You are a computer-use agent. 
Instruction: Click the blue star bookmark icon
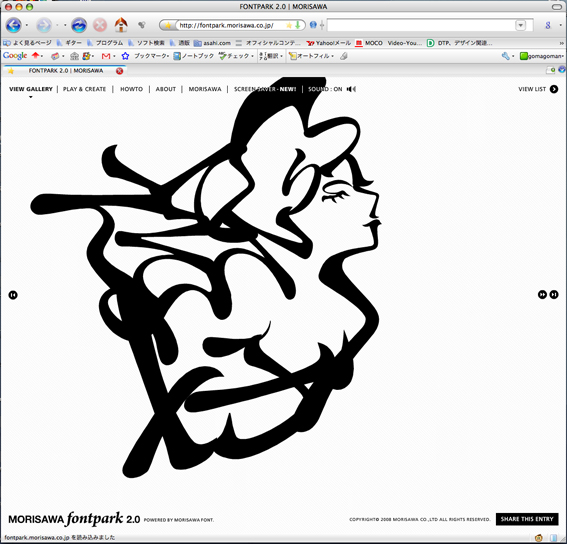pyautogui.click(x=125, y=56)
